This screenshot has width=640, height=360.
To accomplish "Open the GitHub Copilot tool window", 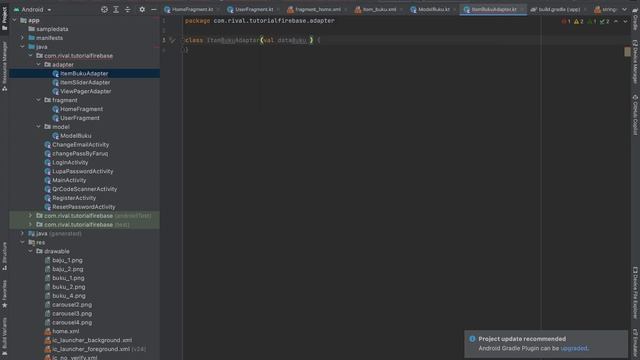I will click(x=635, y=115).
